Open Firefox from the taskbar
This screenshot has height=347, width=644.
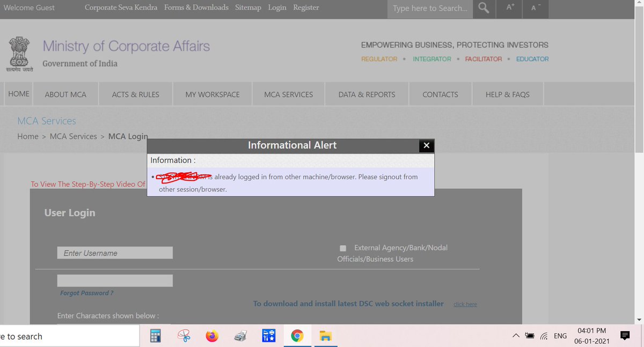coord(213,336)
